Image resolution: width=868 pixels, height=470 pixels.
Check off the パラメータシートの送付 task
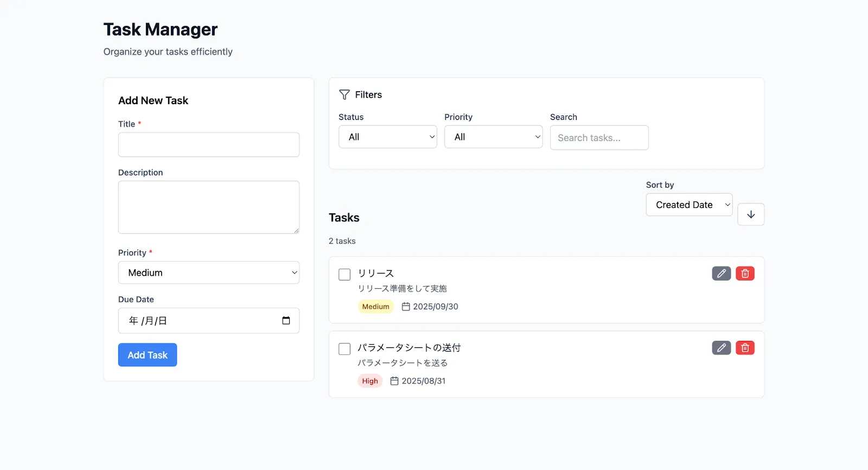coord(344,349)
